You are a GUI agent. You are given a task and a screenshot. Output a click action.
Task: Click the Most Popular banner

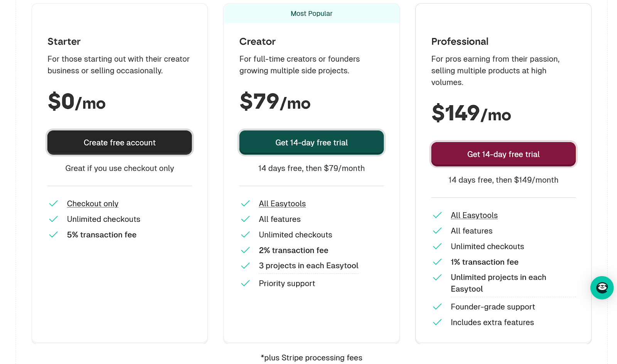click(312, 13)
